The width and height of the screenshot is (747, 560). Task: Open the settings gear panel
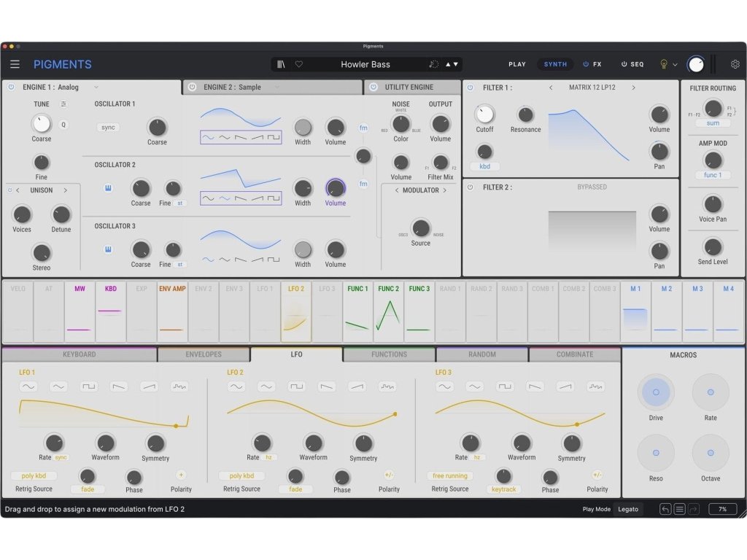[735, 64]
